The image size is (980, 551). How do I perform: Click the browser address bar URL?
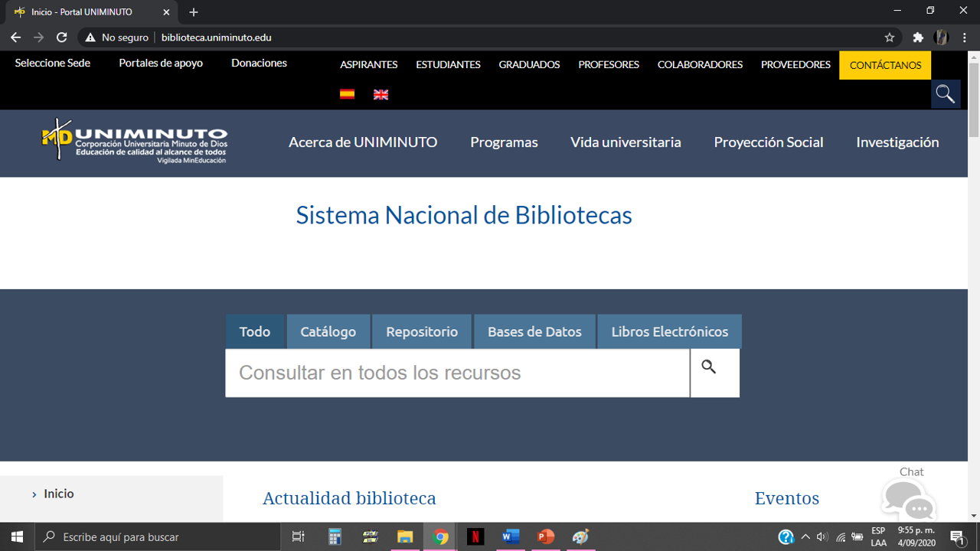[216, 37]
